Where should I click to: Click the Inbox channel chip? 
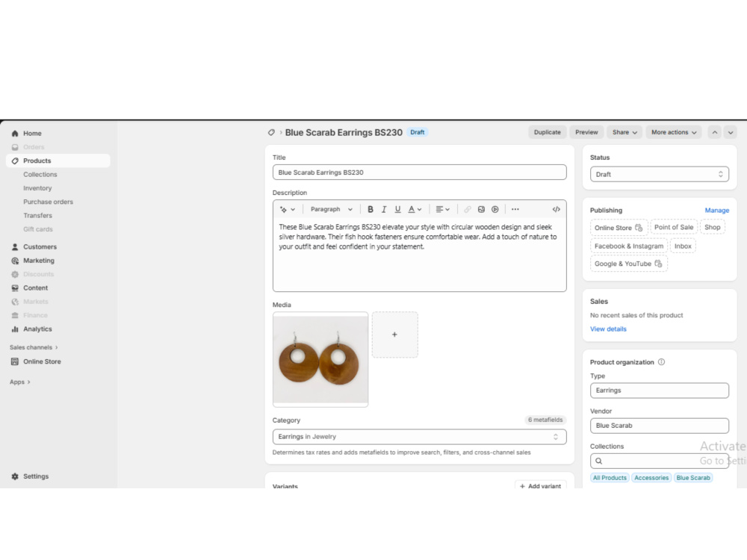click(683, 246)
